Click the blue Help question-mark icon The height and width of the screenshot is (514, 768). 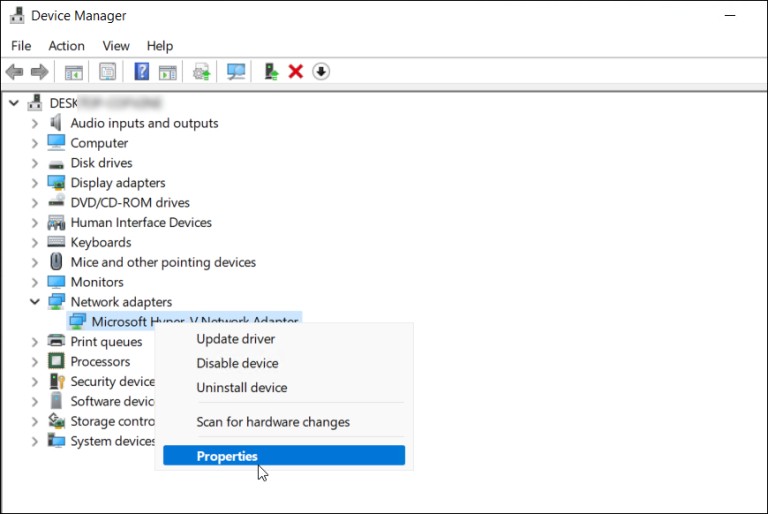[x=142, y=72]
